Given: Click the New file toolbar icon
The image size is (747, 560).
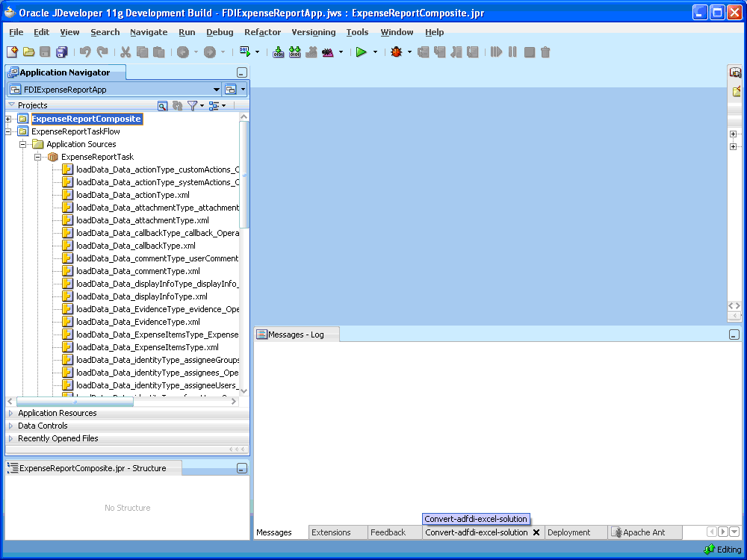Looking at the screenshot, I should pyautogui.click(x=13, y=52).
